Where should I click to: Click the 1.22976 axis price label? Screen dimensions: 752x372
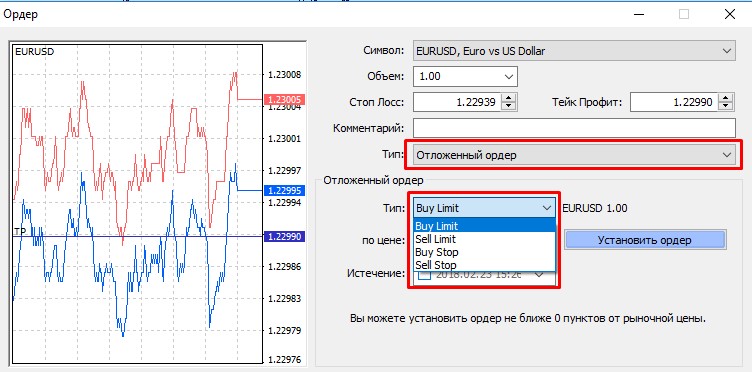click(284, 360)
